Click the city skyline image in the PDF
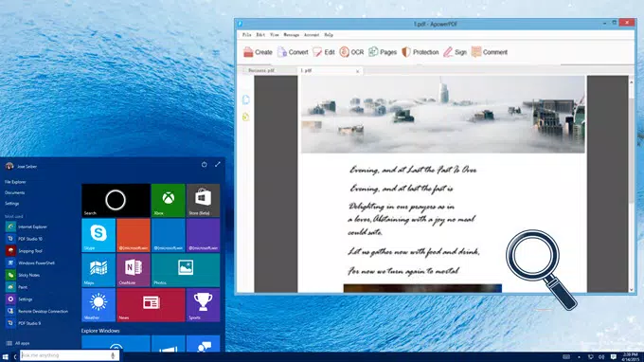The image size is (644, 362). tap(443, 115)
